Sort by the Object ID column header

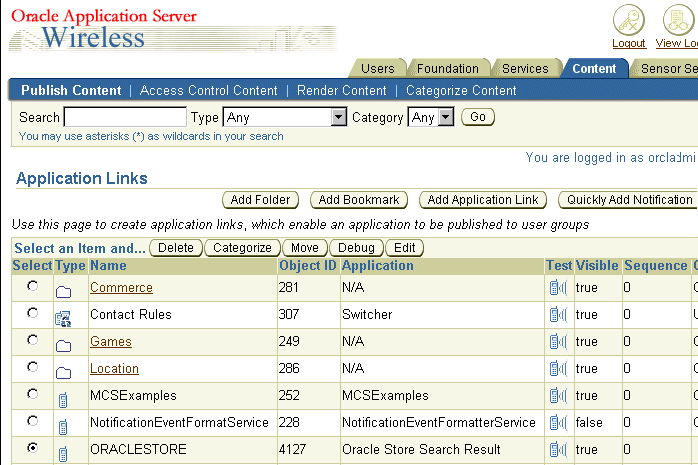pyautogui.click(x=308, y=266)
